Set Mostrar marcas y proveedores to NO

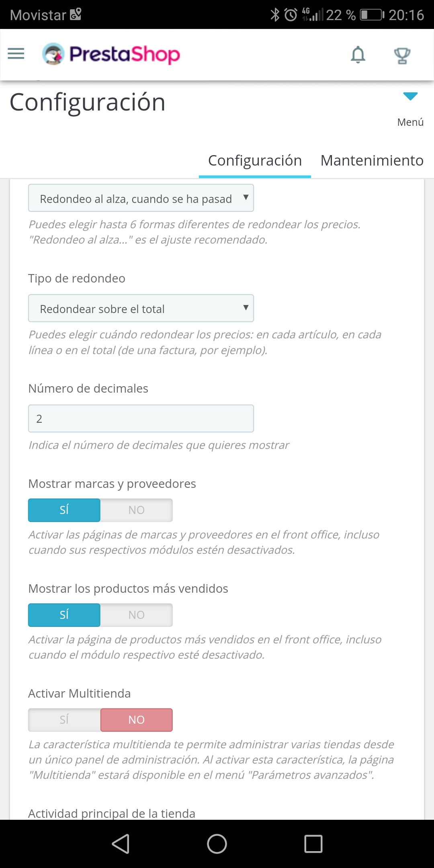136,510
